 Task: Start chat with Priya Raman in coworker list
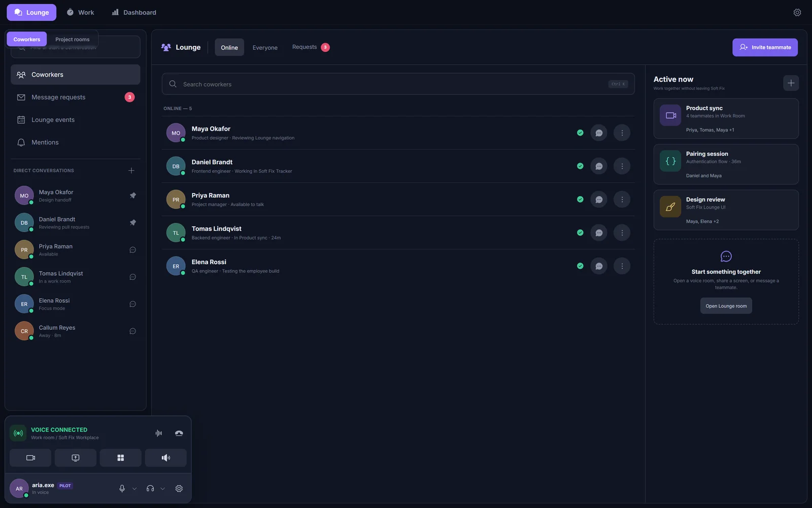coord(599,200)
